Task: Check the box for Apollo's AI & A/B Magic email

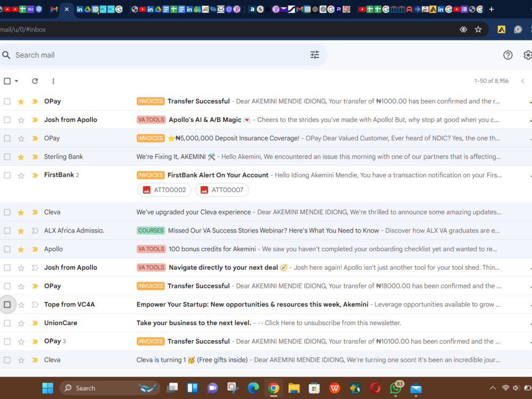Action: (7, 120)
